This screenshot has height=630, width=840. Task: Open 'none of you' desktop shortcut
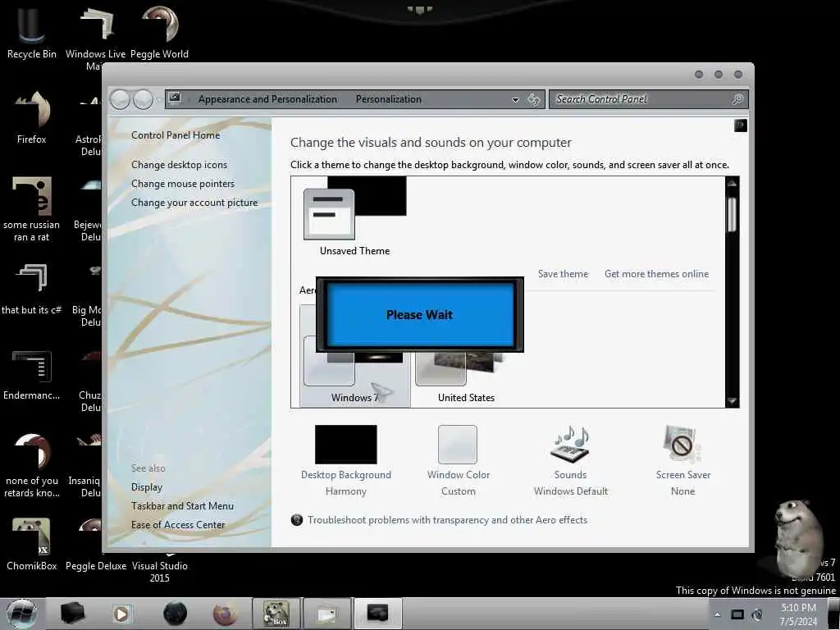click(x=31, y=466)
